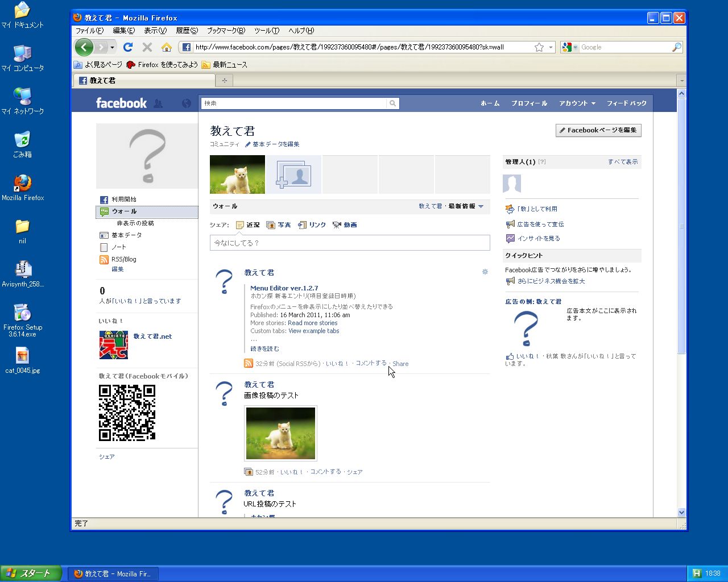Select 動画 share option
This screenshot has height=582, width=728.
tap(345, 225)
